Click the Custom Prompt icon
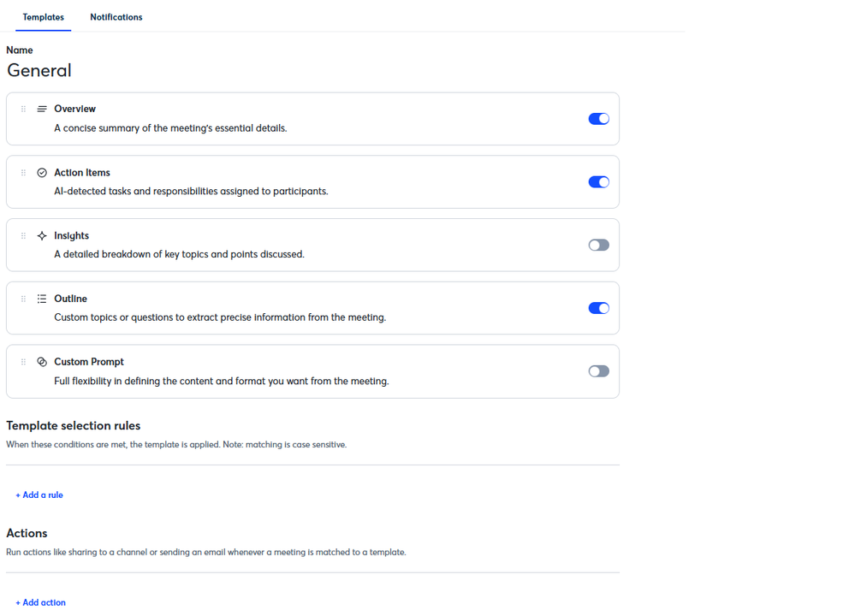The width and height of the screenshot is (855, 616). tap(42, 363)
